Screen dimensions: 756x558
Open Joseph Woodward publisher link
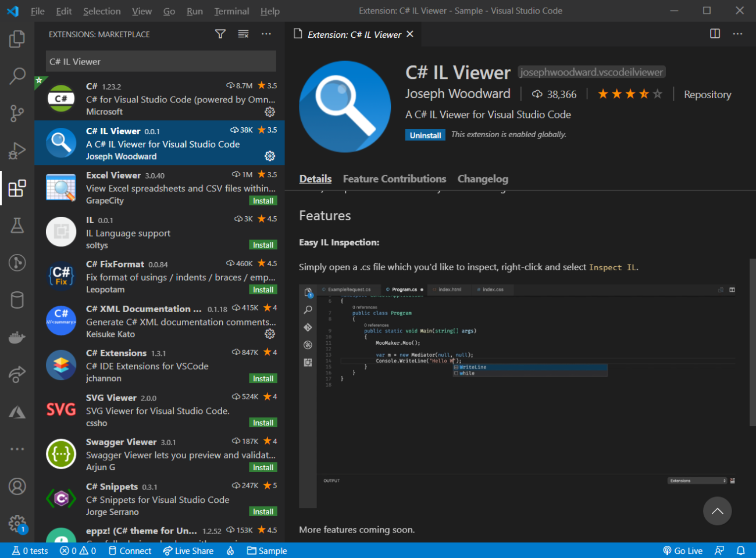coord(458,94)
